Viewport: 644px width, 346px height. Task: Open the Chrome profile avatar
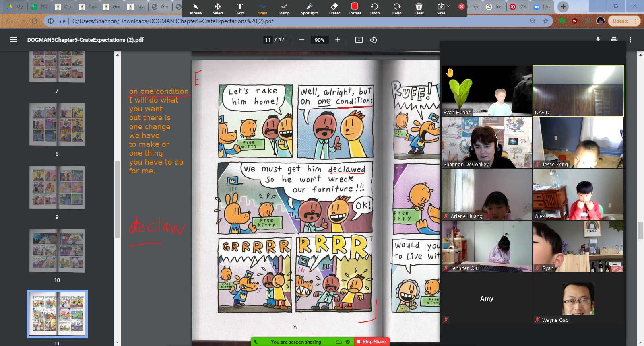[601, 21]
